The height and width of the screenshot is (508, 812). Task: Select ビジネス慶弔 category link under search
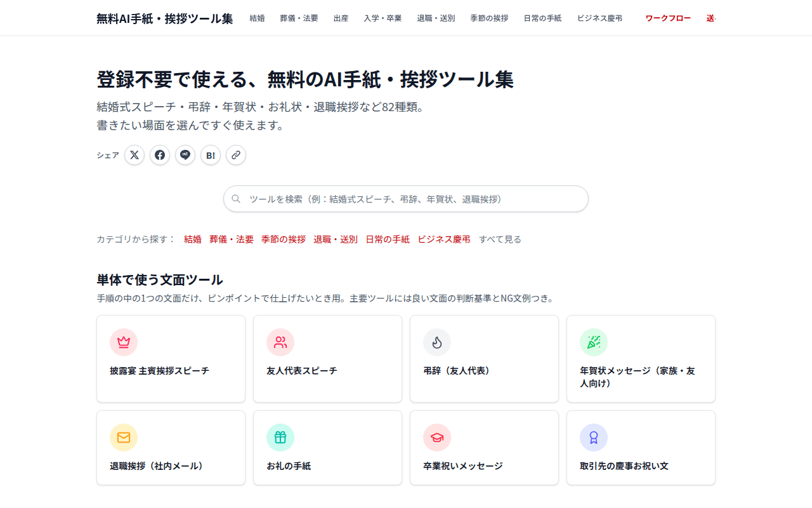point(444,239)
